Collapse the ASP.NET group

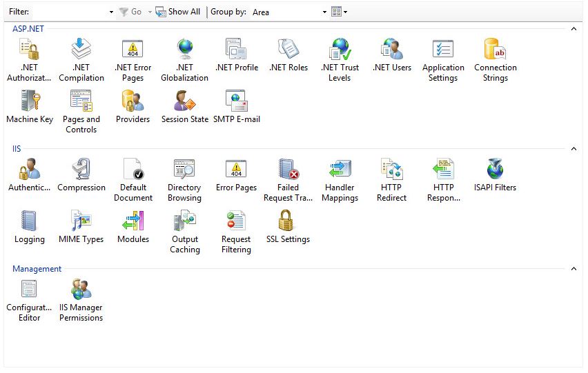574,29
